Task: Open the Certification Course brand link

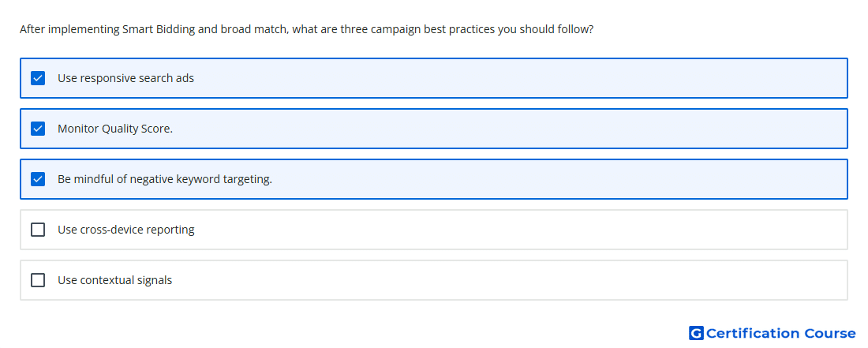Action: tap(773, 333)
